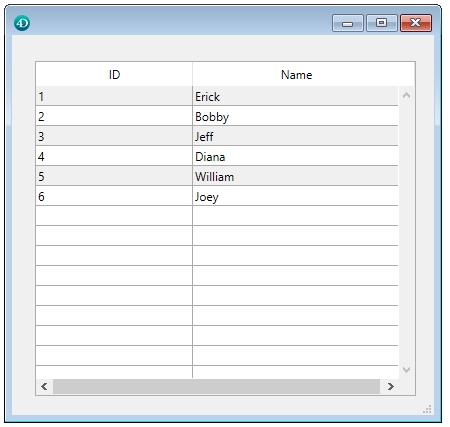
Task: Select the row for Jeff
Action: pos(217,136)
